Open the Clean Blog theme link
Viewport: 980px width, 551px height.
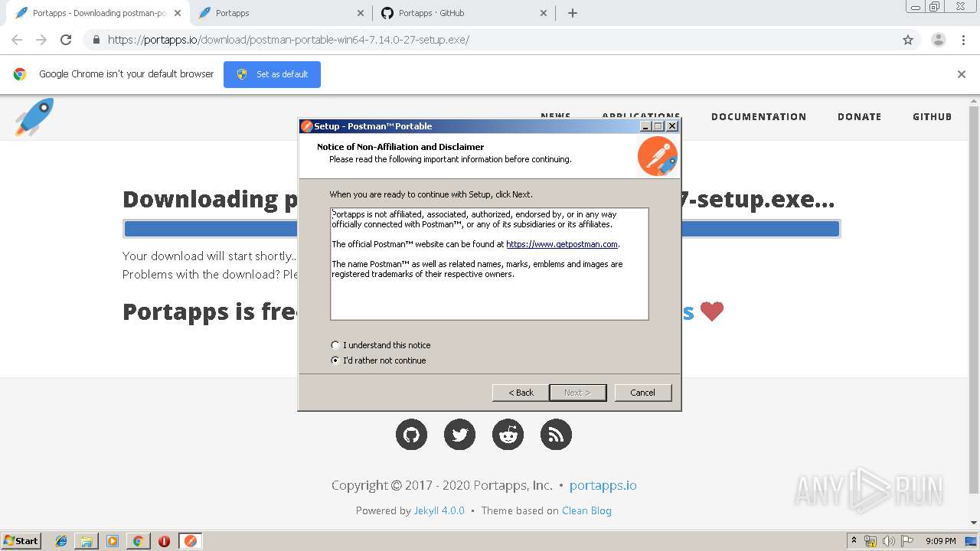[x=586, y=510]
